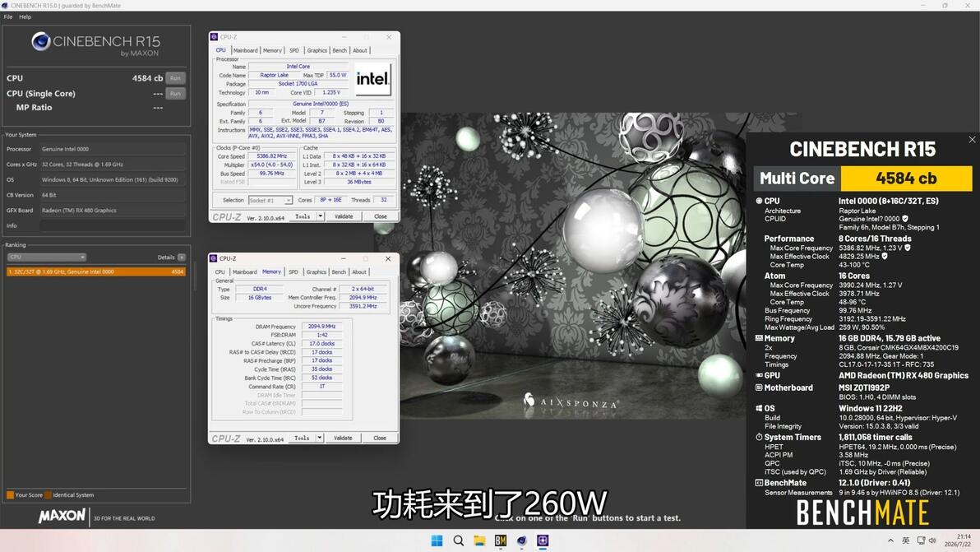Click Close button in lower CPU-Z window

[x=380, y=438]
